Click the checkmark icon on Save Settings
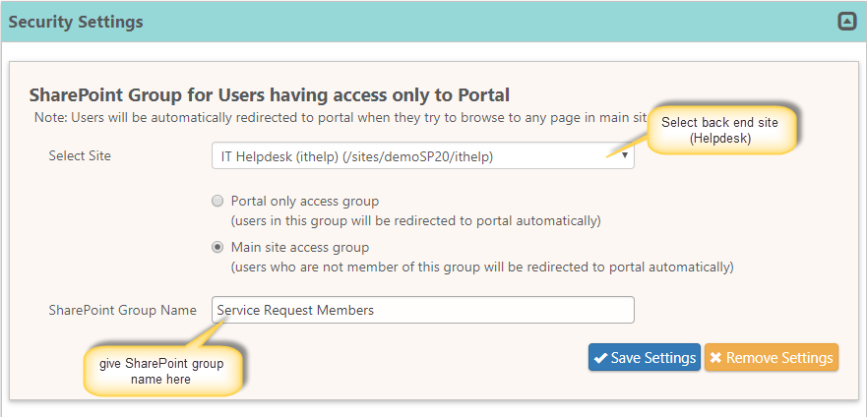The image size is (868, 417). click(x=599, y=358)
